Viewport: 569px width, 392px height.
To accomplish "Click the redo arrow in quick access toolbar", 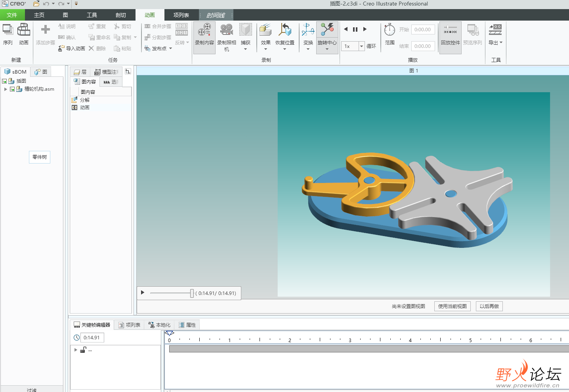I will 61,4.
